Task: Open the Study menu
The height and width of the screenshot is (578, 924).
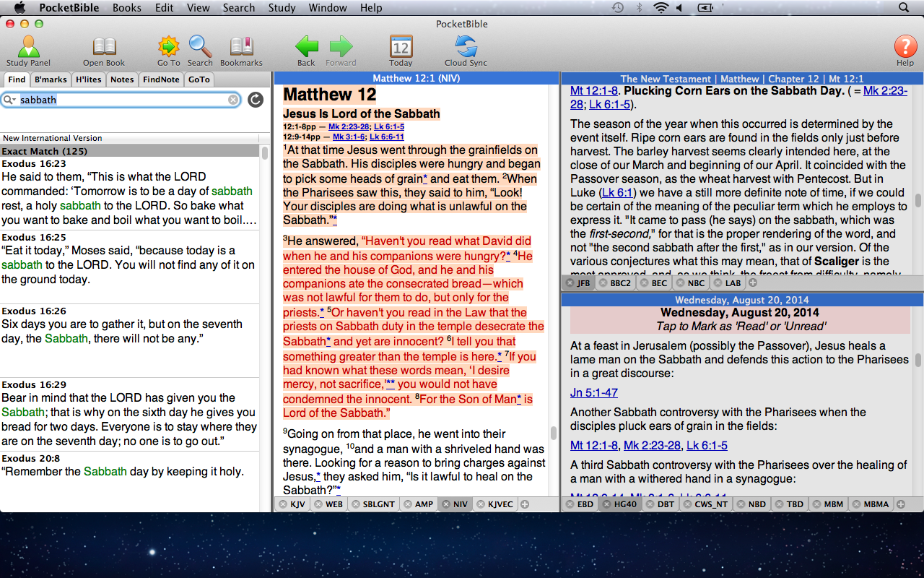Action: tap(282, 7)
